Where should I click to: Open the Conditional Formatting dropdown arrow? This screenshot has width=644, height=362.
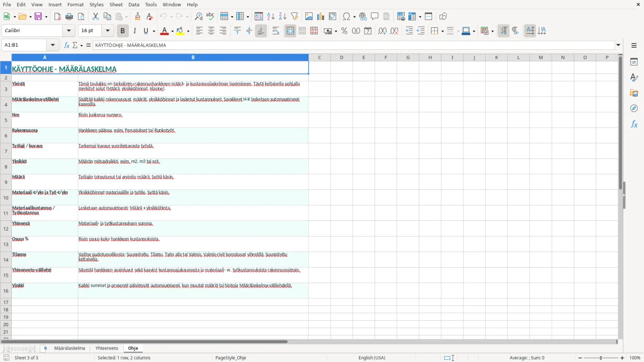click(x=492, y=31)
